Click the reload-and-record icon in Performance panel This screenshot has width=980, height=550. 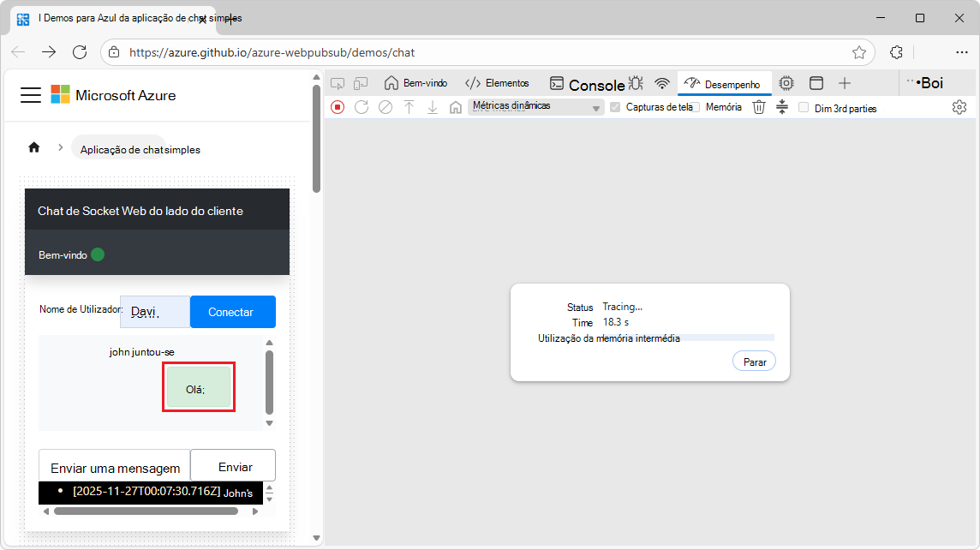[362, 107]
